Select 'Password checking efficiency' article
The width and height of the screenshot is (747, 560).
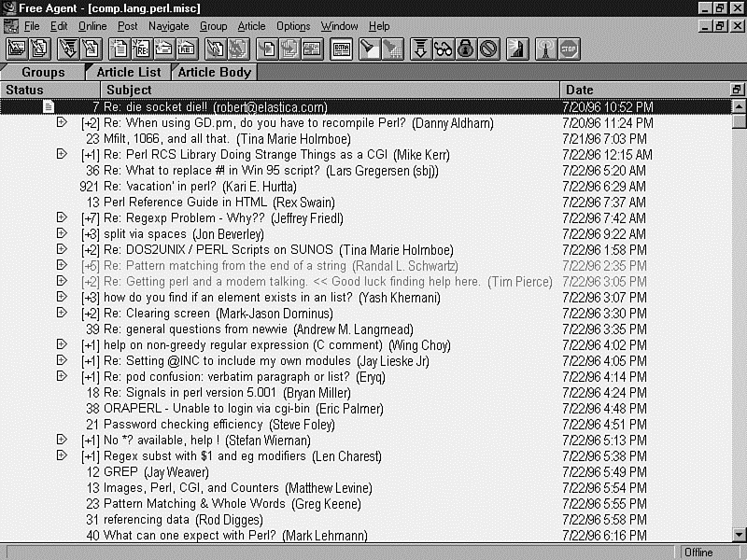[366, 424]
